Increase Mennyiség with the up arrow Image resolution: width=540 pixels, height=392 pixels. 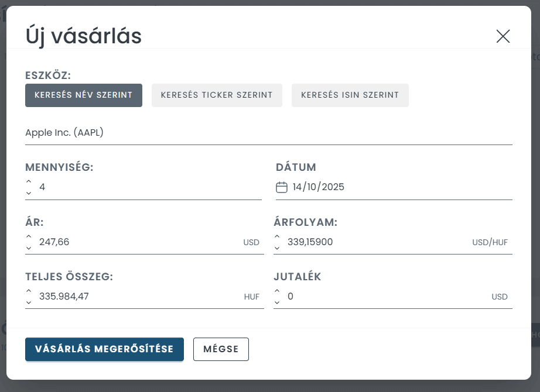point(29,182)
